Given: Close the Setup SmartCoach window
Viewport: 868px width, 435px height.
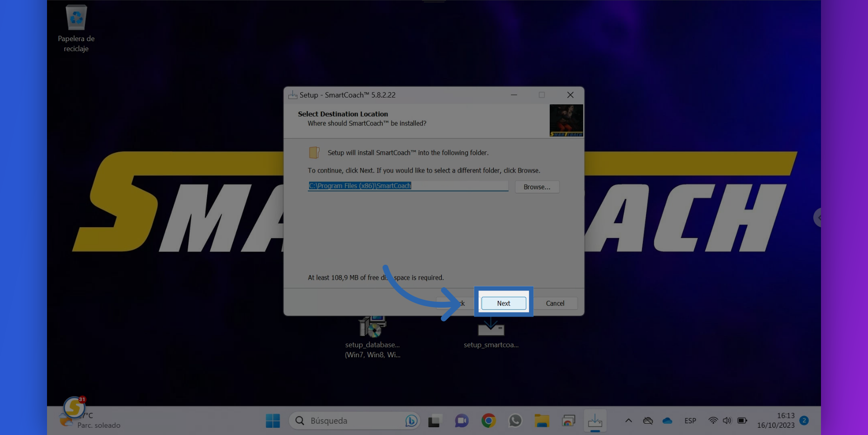Looking at the screenshot, I should 571,95.
